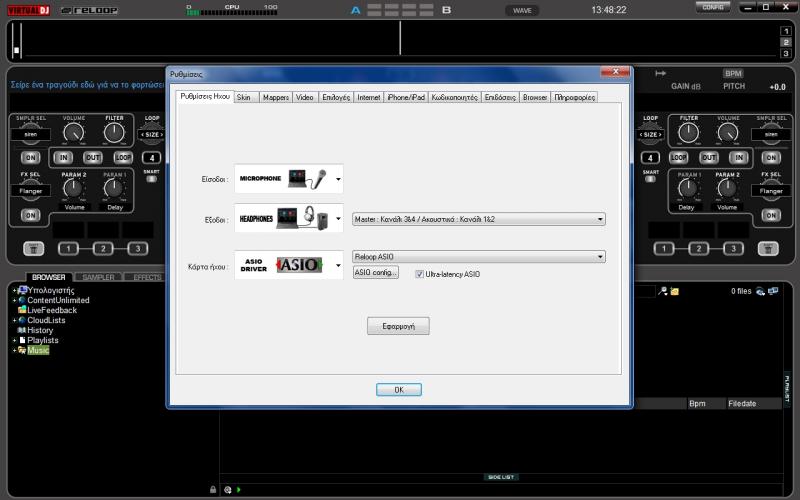This screenshot has height=500, width=800.
Task: Open Master/headphones channel routing dropdown
Action: tap(479, 219)
